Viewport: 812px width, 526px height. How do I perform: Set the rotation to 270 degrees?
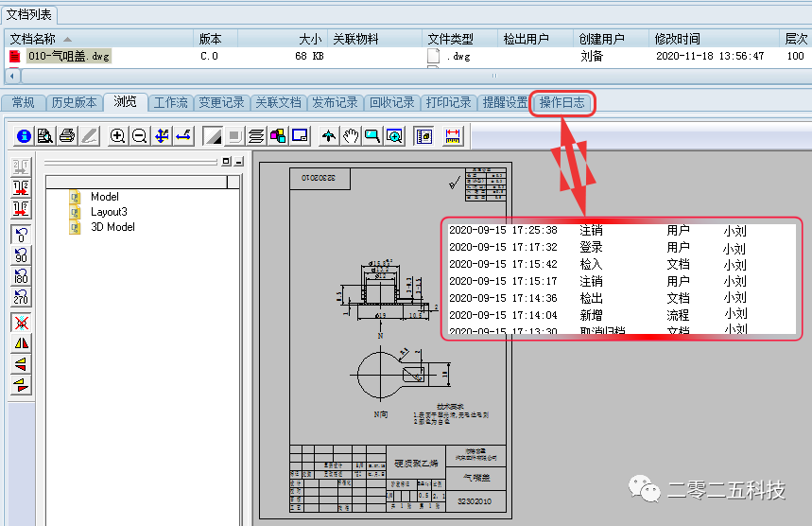coord(21,297)
